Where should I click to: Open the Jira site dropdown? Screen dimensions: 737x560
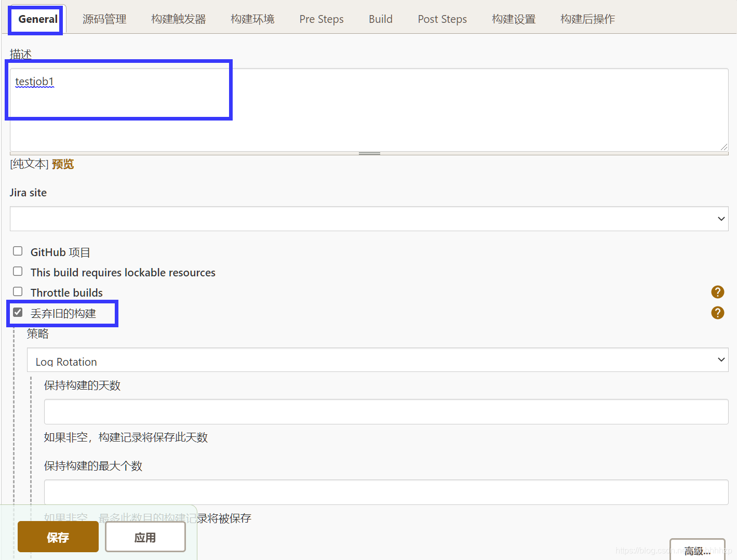[x=369, y=219]
